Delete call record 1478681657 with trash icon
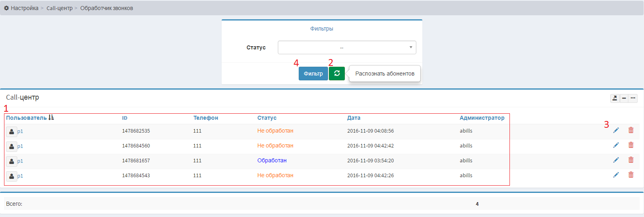 631,160
